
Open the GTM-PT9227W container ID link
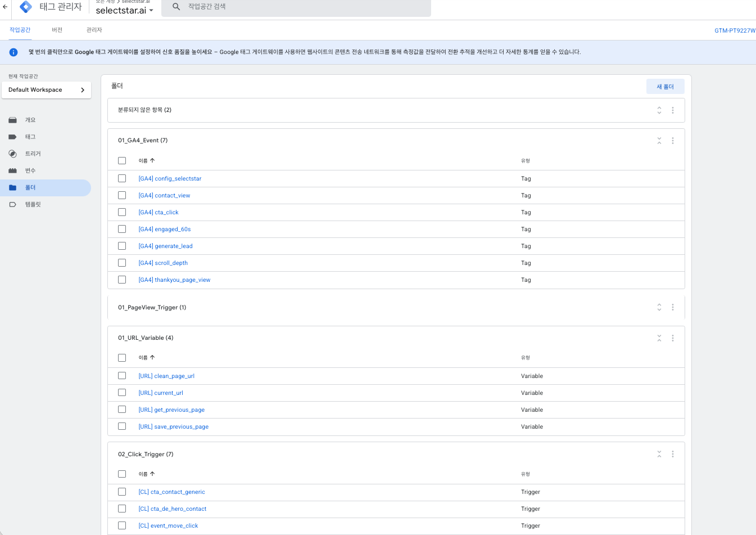735,30
